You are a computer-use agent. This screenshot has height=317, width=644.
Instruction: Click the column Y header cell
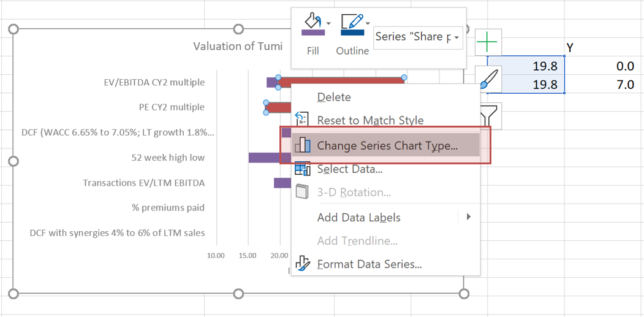click(x=570, y=47)
